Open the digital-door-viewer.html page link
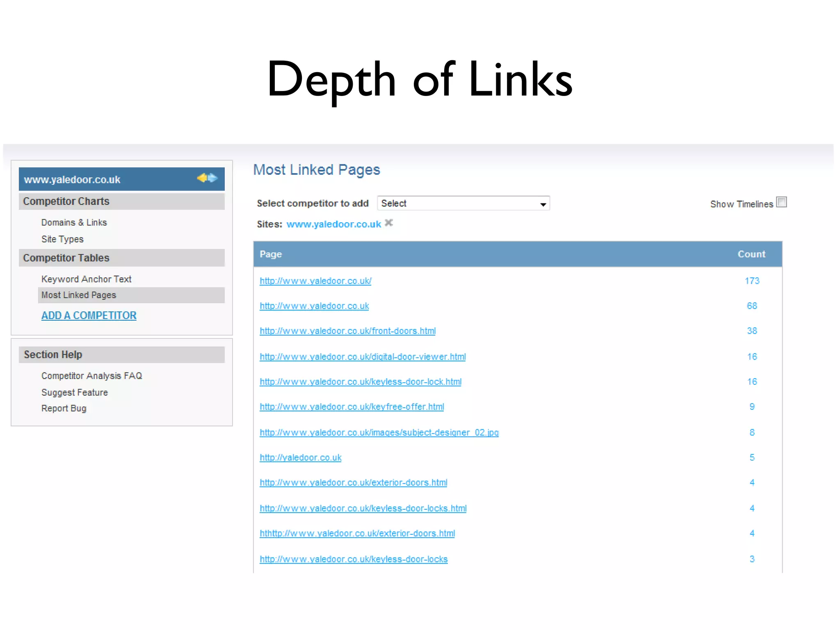The image size is (840, 630). pyautogui.click(x=363, y=357)
